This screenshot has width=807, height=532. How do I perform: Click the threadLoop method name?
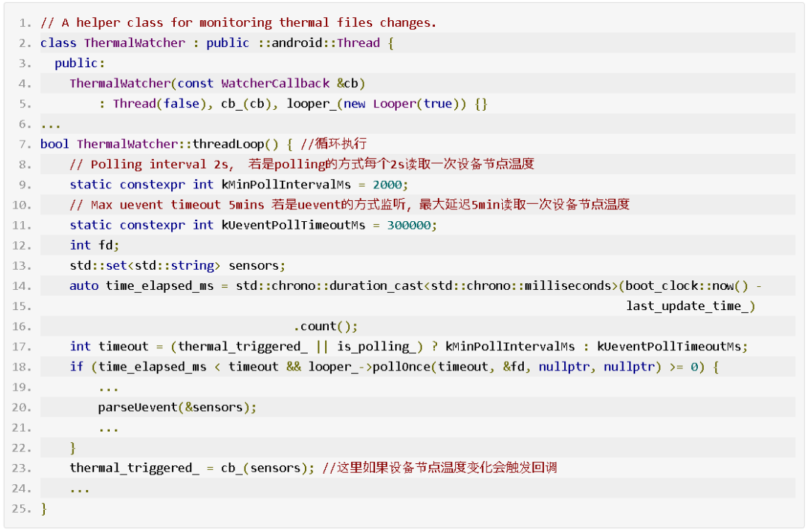[229, 144]
